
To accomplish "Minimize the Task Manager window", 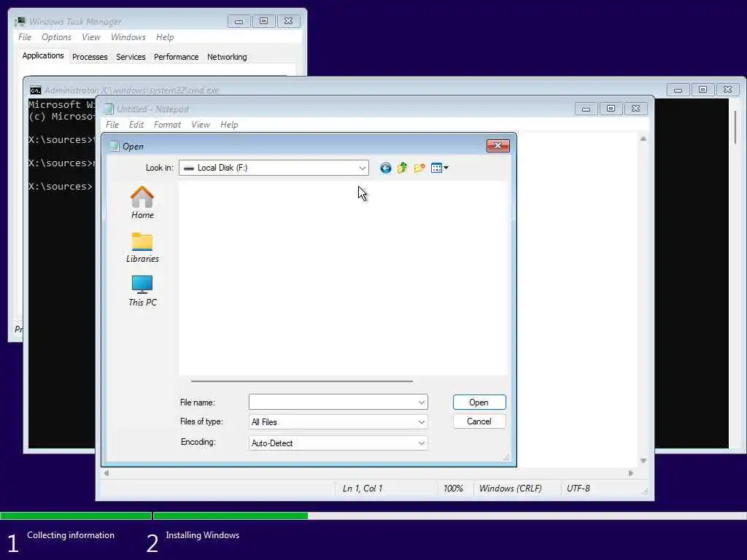I will tap(239, 21).
